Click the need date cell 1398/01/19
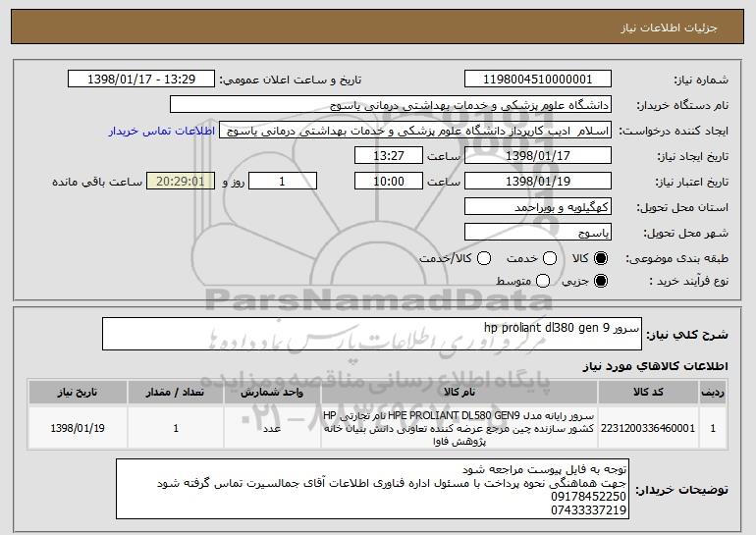The height and width of the screenshot is (535, 756). tap(78, 428)
